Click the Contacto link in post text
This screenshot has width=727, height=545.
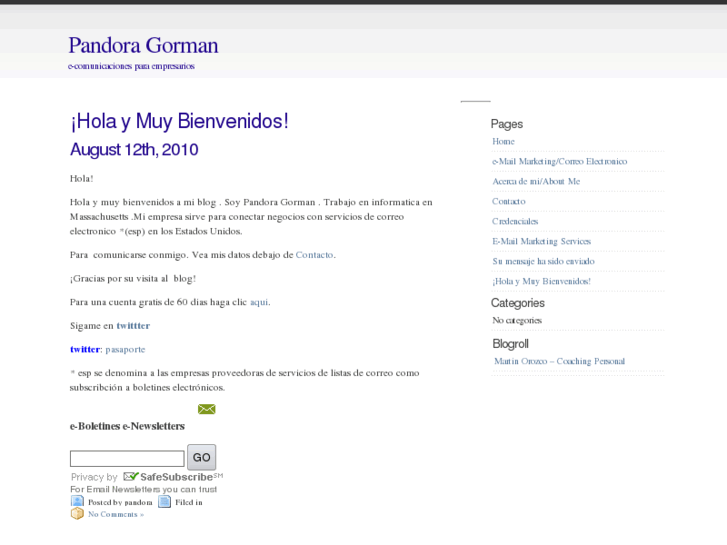pos(314,255)
